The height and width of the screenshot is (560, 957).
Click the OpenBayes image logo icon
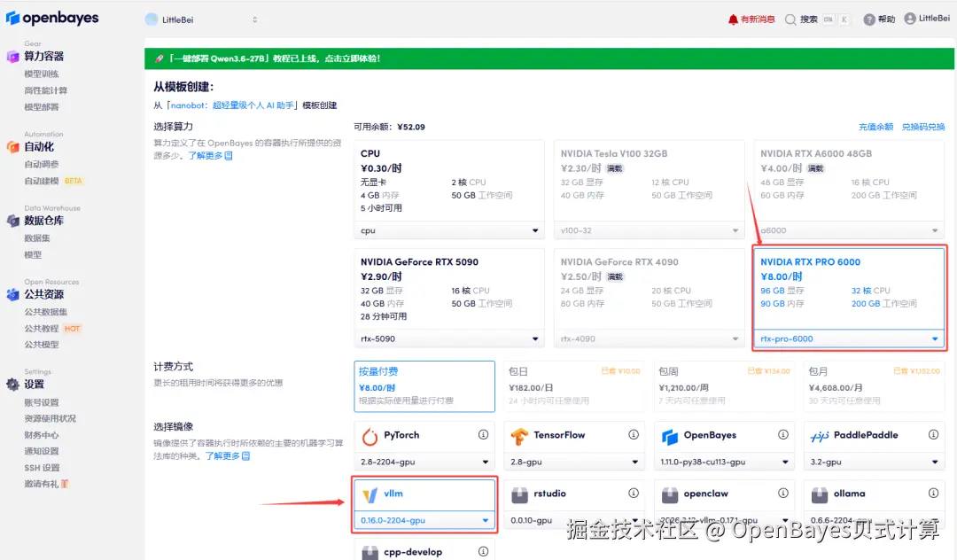670,436
